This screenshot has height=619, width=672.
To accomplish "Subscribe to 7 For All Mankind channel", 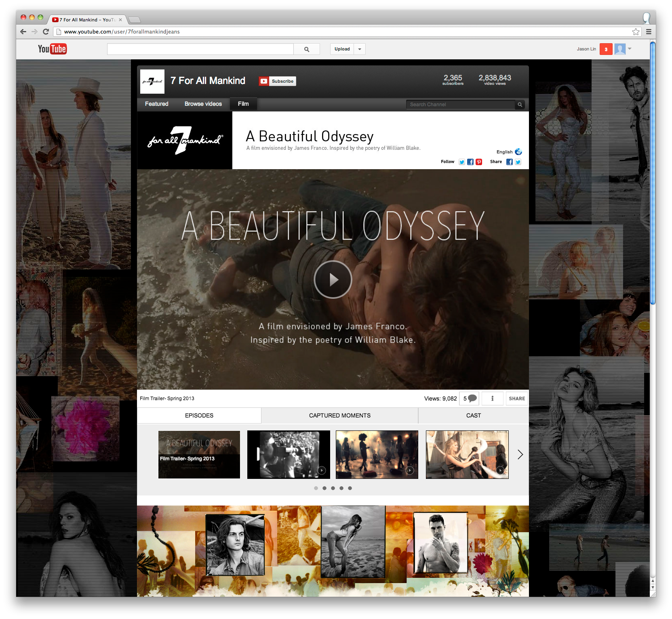I will pos(278,81).
